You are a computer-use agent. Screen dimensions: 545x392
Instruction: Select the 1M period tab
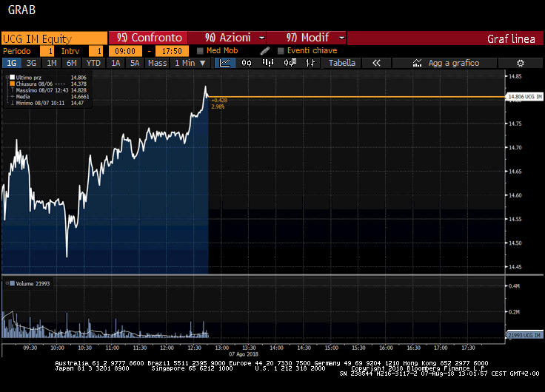(51, 63)
